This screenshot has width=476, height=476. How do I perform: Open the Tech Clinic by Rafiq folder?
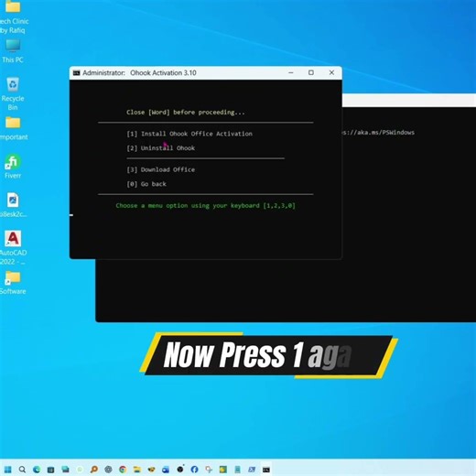[13, 16]
